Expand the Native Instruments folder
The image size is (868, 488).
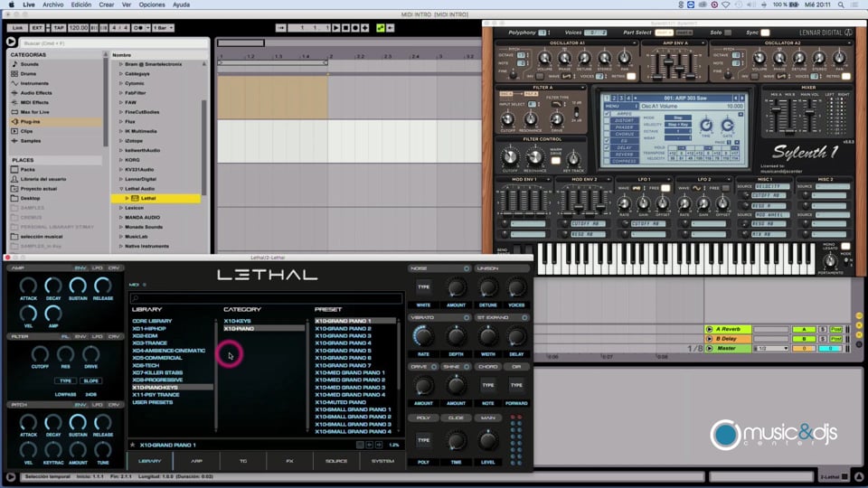pyautogui.click(x=120, y=246)
